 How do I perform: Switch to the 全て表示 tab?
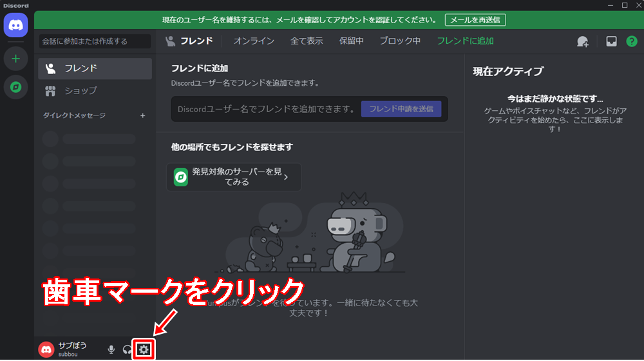pos(307,41)
